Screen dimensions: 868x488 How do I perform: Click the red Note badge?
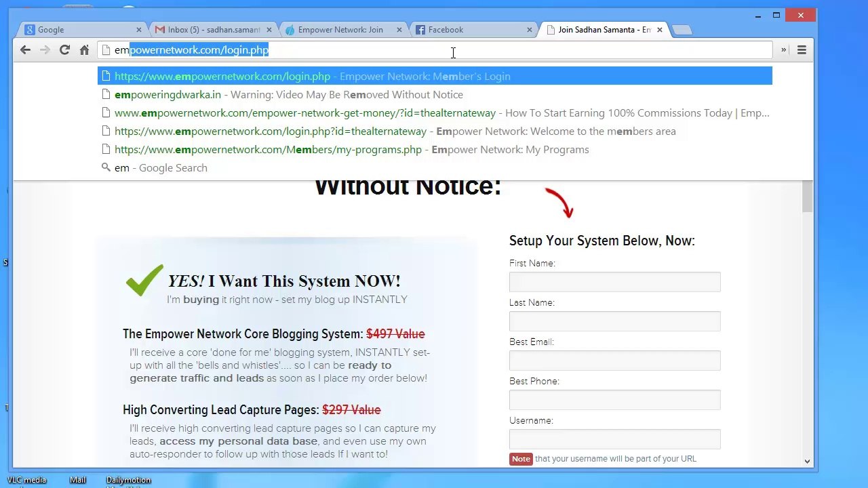tap(521, 459)
